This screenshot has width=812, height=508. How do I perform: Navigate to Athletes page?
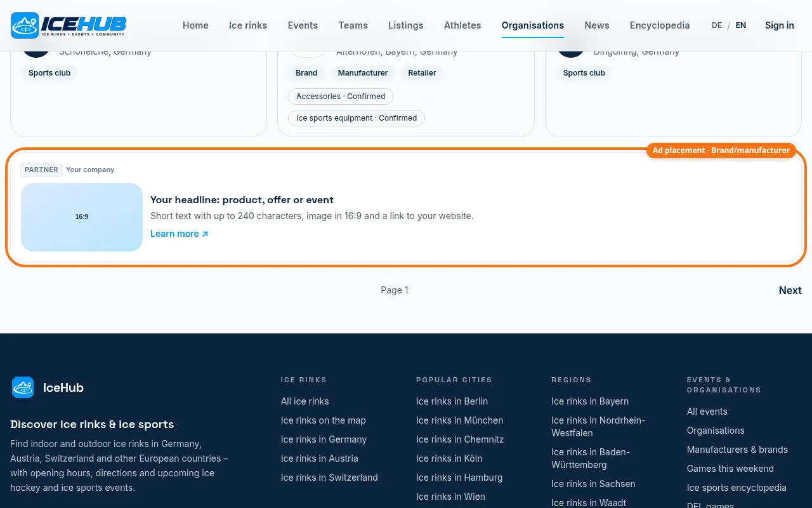[x=462, y=25]
